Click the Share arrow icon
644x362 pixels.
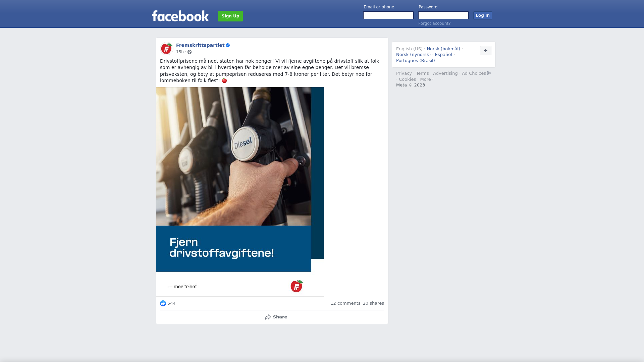point(268,317)
